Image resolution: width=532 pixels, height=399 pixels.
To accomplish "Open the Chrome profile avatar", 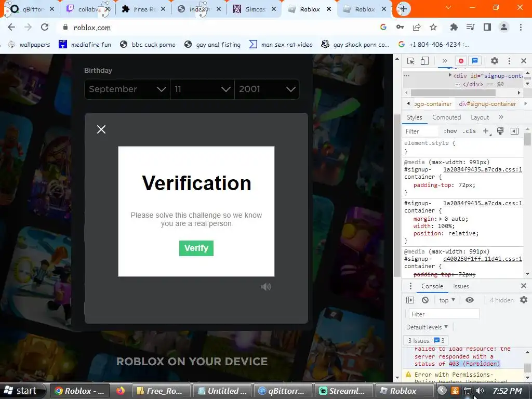I will coord(504,27).
